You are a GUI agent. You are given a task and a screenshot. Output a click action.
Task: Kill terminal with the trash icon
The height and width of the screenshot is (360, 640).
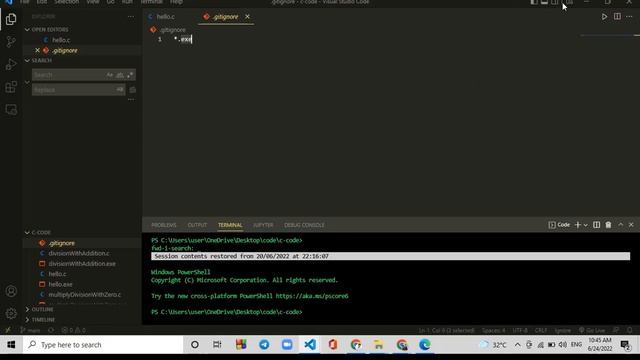(608, 225)
